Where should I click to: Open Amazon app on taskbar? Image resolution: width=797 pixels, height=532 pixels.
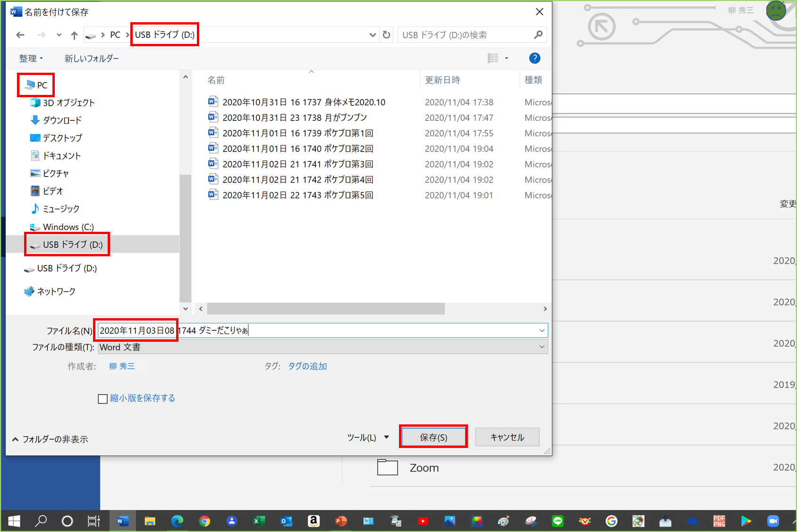point(314,521)
